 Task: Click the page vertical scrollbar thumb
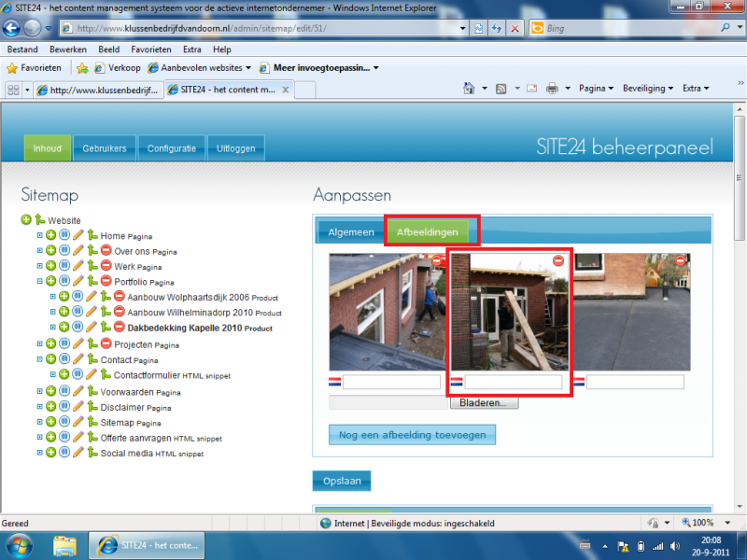(x=739, y=177)
